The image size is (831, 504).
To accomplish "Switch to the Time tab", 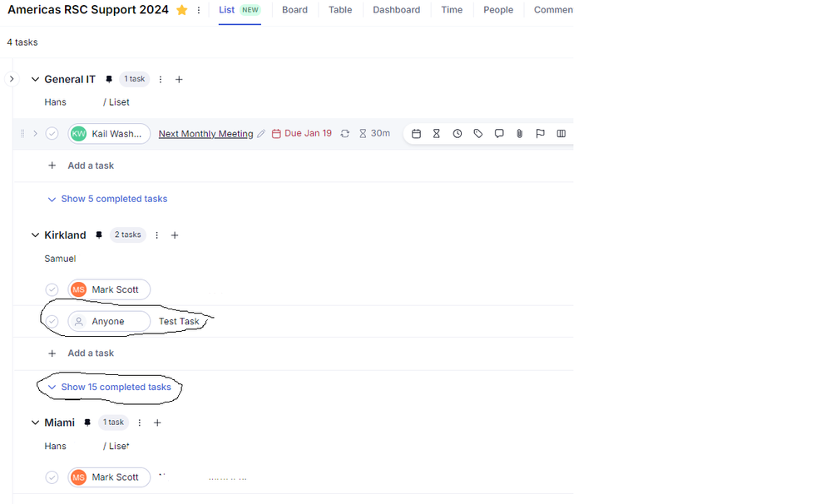I will tap(452, 10).
